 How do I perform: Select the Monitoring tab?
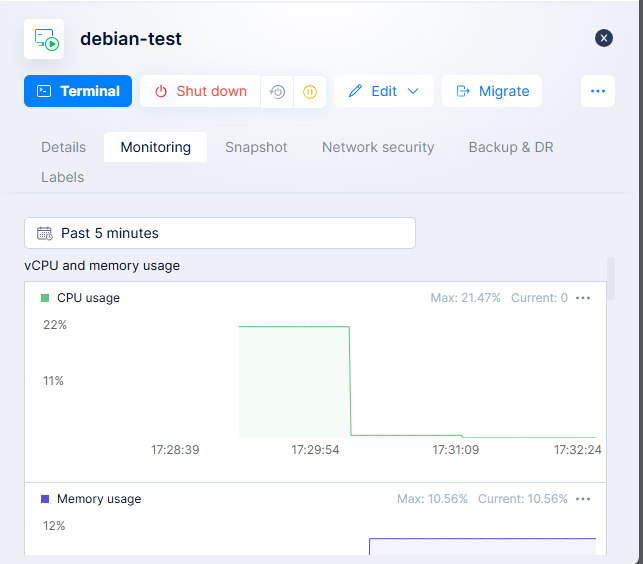(x=155, y=147)
